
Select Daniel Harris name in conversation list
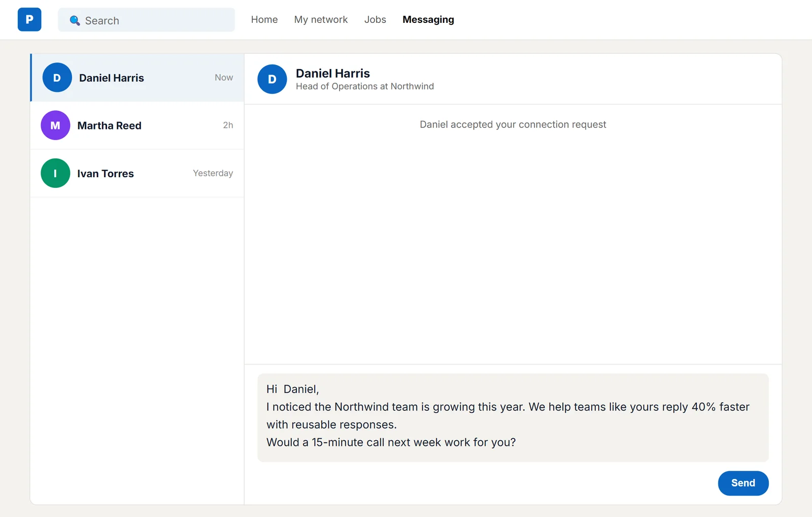tap(112, 78)
